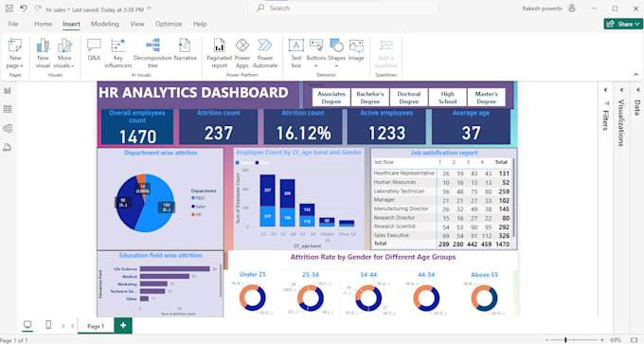Select Associates Degree slicer button
This screenshot has width=644, height=344.
(x=331, y=98)
